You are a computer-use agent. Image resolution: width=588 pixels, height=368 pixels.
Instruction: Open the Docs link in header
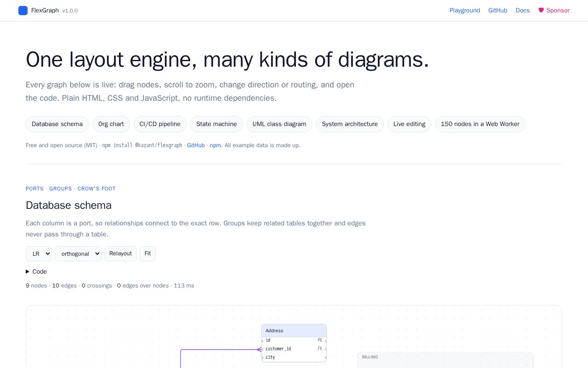pyautogui.click(x=522, y=10)
